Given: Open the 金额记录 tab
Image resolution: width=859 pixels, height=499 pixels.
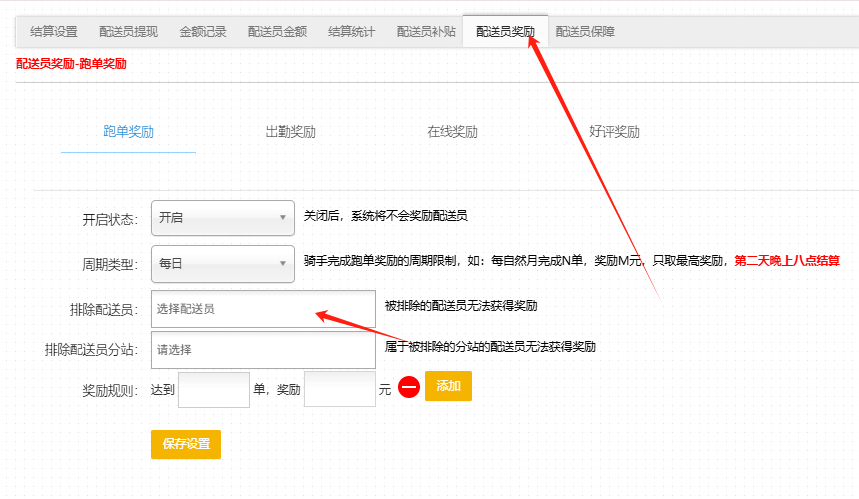Looking at the screenshot, I should [203, 32].
